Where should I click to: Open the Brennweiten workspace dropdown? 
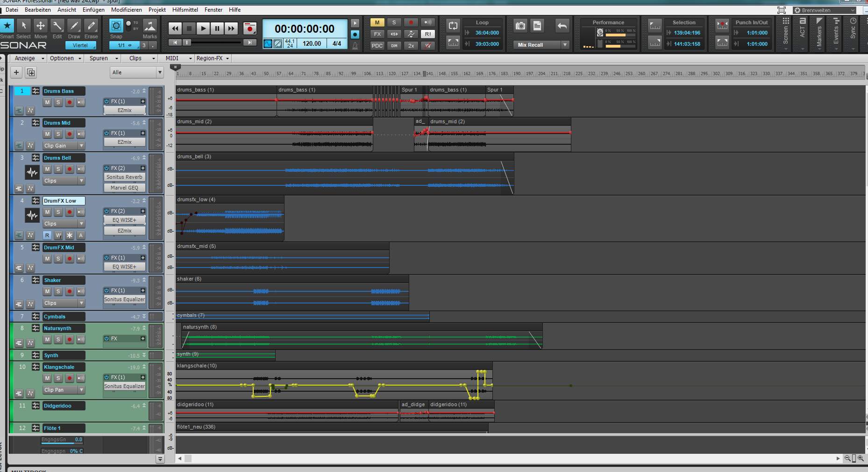point(824,10)
